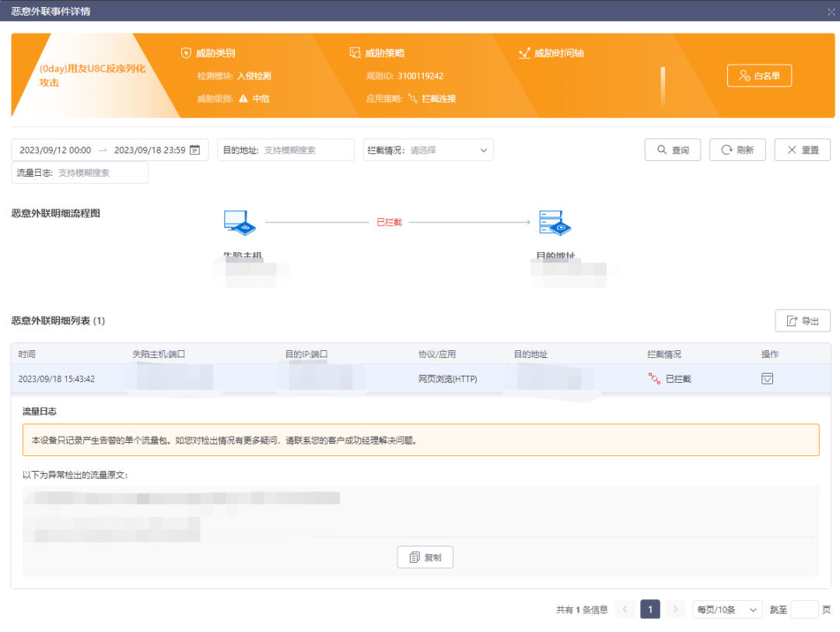Click the 拦截情况 column header
Screen dimensions: 840x632
(664, 354)
